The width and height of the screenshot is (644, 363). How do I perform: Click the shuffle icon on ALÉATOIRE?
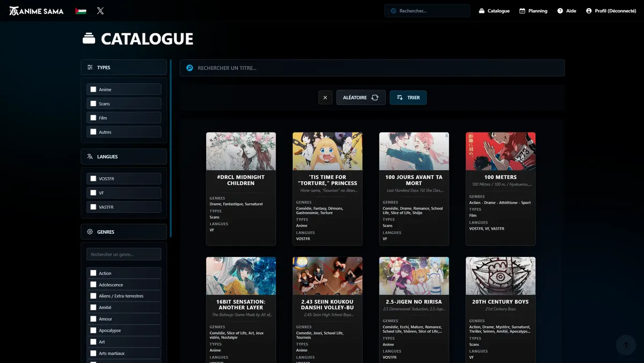pyautogui.click(x=375, y=97)
